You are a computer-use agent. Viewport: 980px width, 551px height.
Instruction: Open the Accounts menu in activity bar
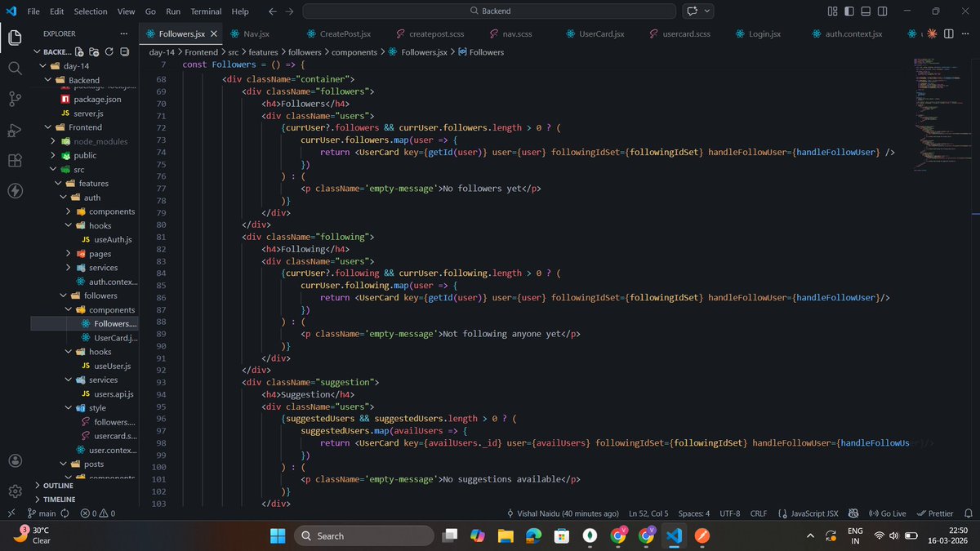[x=15, y=460]
